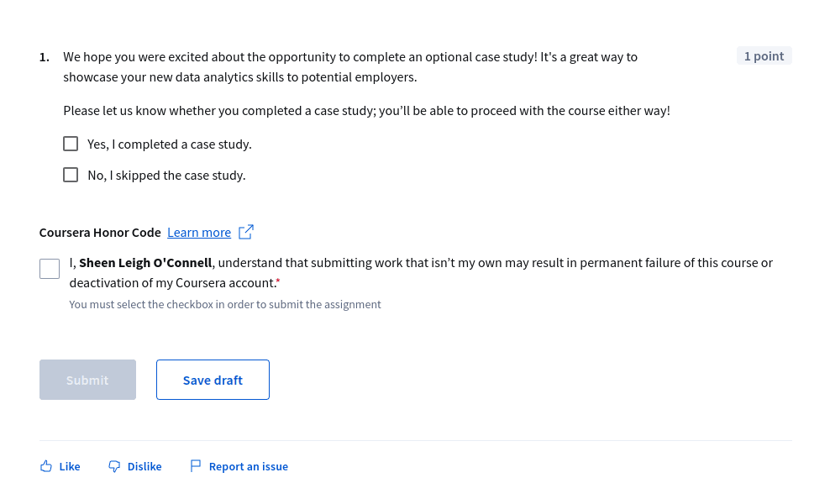Click the "Report an issue" text
830x504 pixels.
[x=249, y=466]
